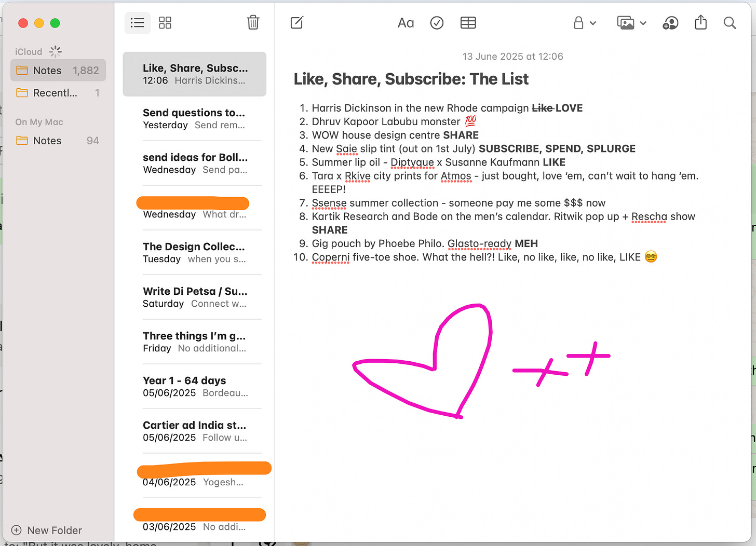This screenshot has width=756, height=546.
Task: Click the Tara x Rkive city prints line
Action: click(505, 182)
